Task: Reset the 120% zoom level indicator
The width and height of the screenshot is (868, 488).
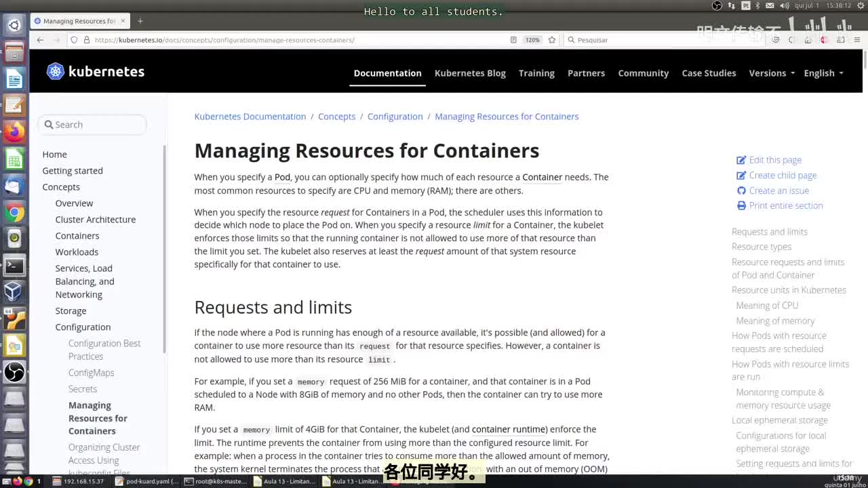Action: 532,40
